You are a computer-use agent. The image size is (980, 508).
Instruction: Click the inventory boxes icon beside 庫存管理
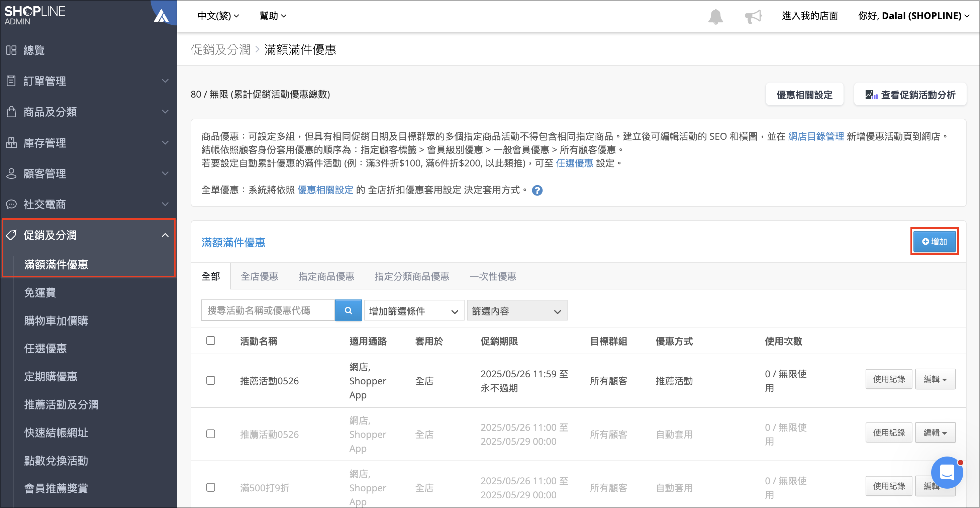tap(11, 143)
